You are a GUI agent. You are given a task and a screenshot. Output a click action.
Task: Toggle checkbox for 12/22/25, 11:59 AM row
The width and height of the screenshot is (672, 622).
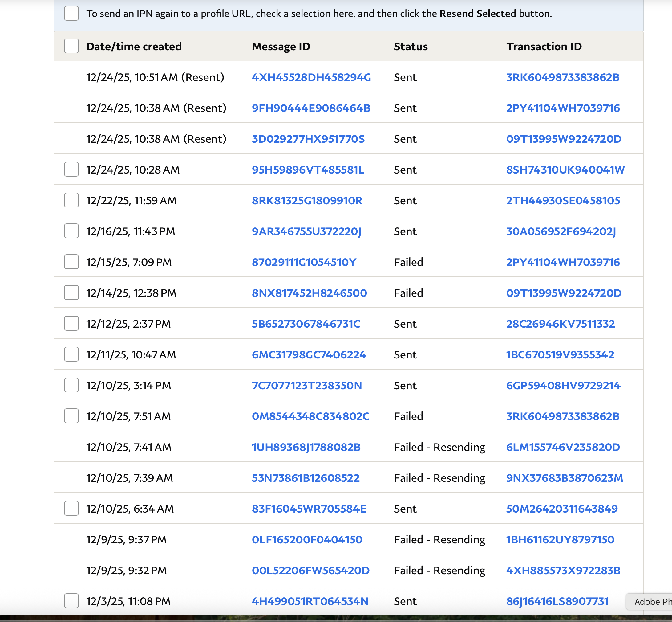[71, 200]
